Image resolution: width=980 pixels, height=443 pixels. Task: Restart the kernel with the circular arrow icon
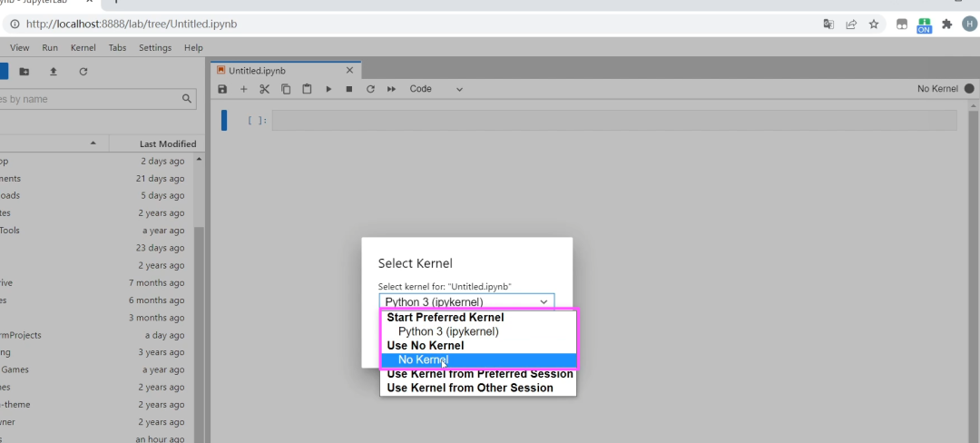370,89
